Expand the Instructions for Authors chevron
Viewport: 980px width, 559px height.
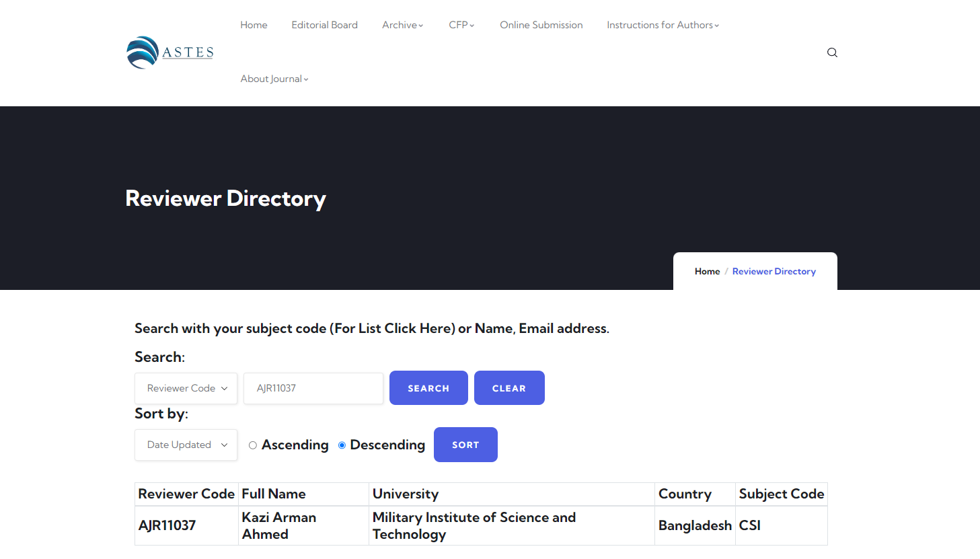pyautogui.click(x=716, y=25)
